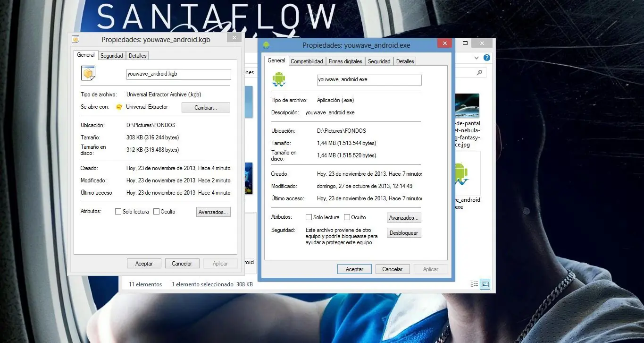The height and width of the screenshot is (343, 644).
Task: Close the youwave_android.kgb properties window
Action: (x=234, y=37)
